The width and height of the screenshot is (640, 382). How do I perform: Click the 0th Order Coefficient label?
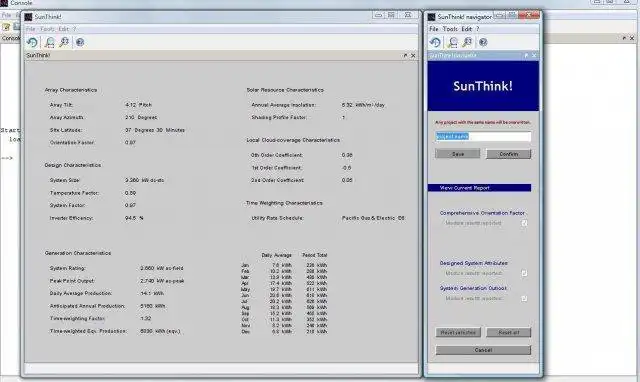point(276,155)
